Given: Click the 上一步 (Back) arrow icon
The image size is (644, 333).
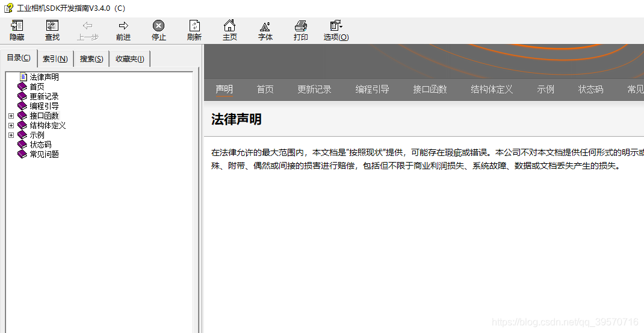Looking at the screenshot, I should (x=87, y=25).
